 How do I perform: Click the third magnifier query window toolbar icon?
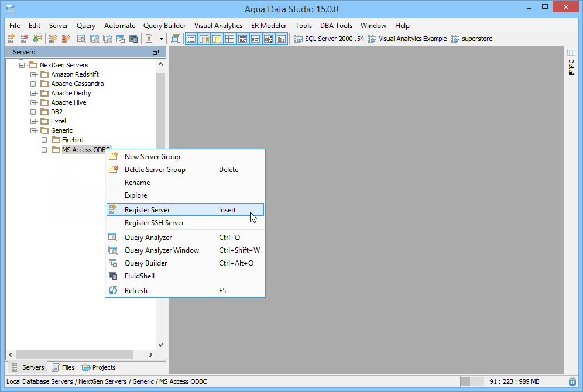[x=108, y=38]
